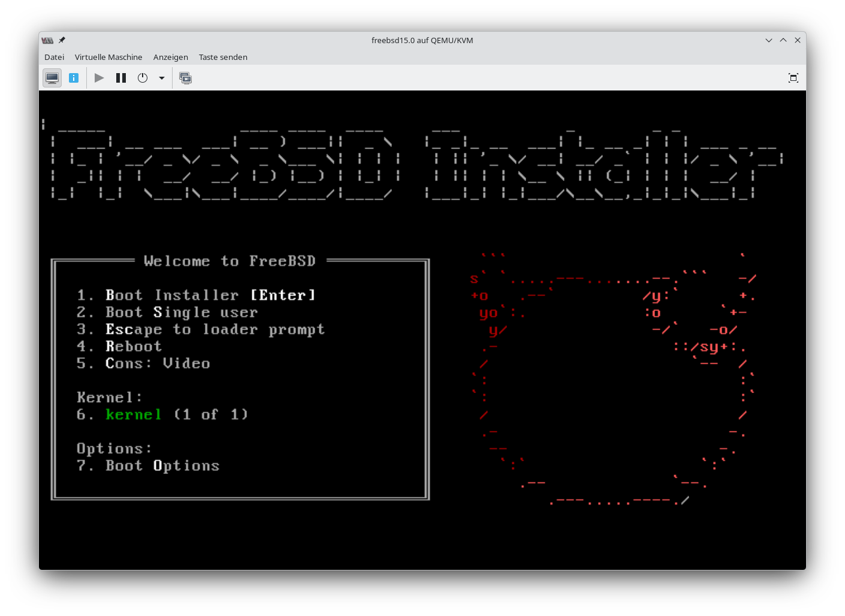
Task: Click the green kernel text
Action: (133, 414)
